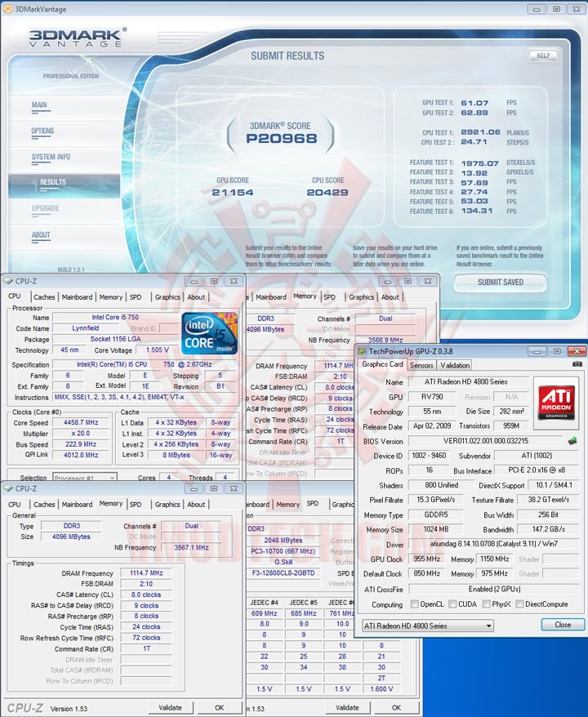This screenshot has width=588, height=717.
Task: Click Validate in lower-left CPU-Z window
Action: [x=170, y=708]
